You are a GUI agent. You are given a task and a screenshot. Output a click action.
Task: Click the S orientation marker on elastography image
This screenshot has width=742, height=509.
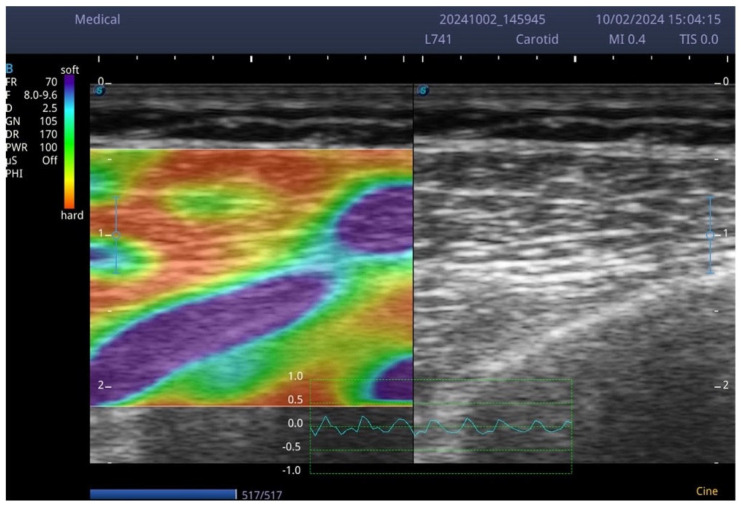pos(99,90)
